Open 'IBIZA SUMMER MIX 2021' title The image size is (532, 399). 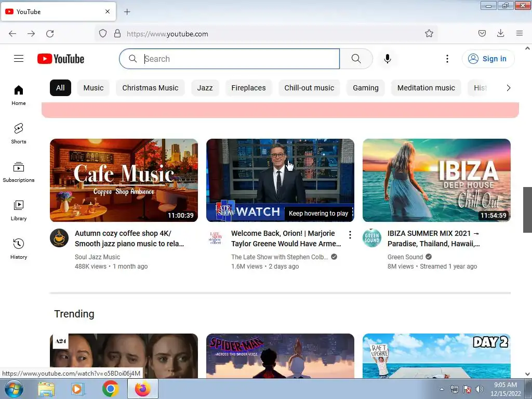tap(434, 238)
